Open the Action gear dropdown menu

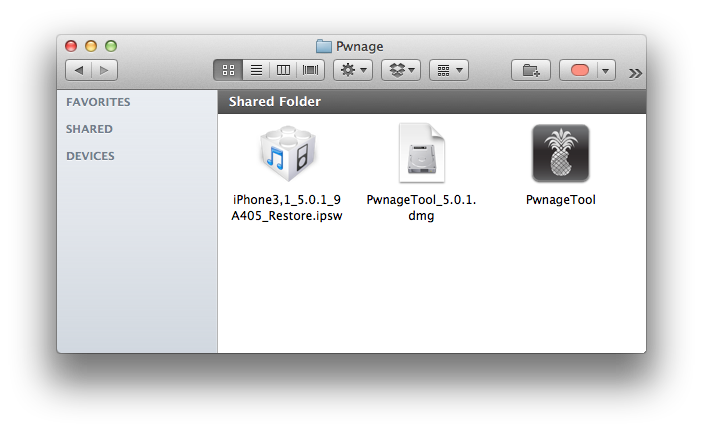[353, 70]
